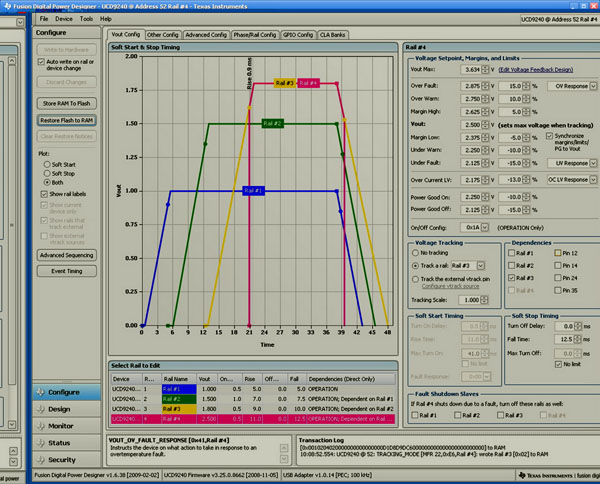
Task: Select Soft Stop plot option
Action: [47, 173]
